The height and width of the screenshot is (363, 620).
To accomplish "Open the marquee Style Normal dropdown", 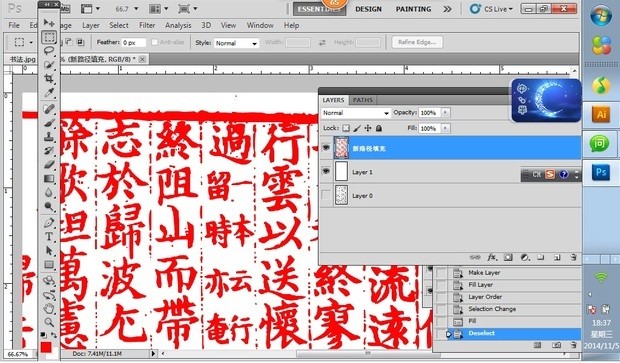I will click(236, 43).
